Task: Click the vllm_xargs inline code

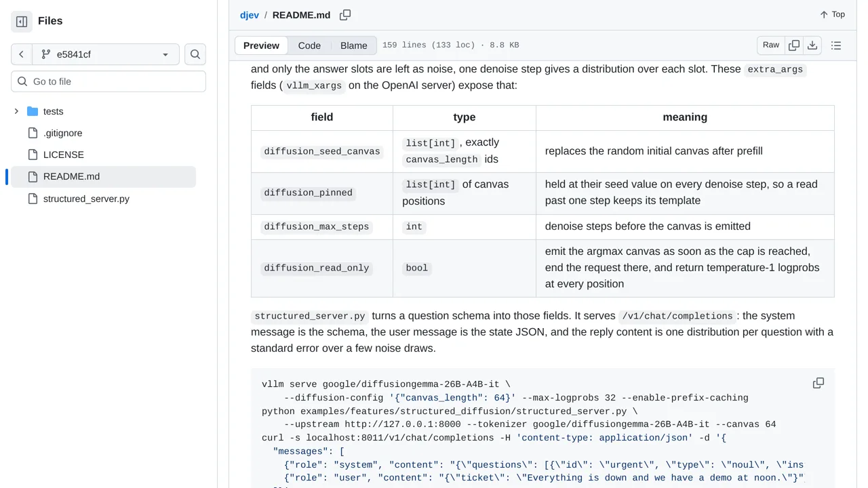Action: click(x=315, y=86)
